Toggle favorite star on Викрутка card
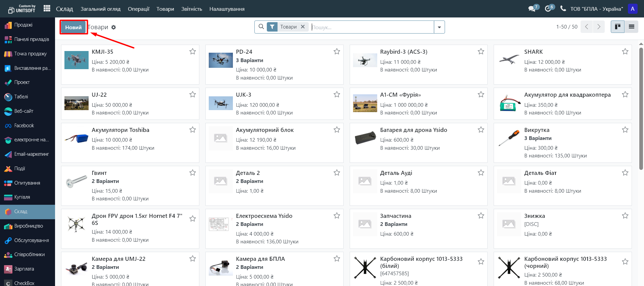The height and width of the screenshot is (286, 644). tap(625, 130)
